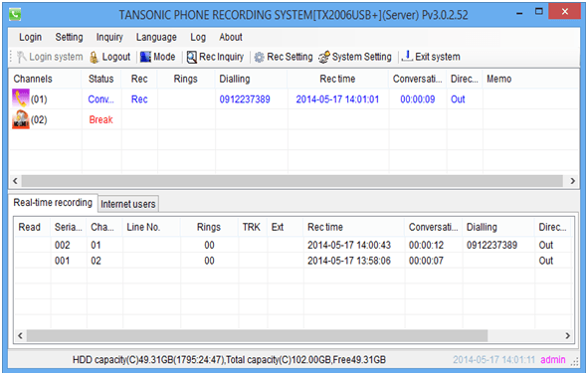Switch to Internet users tab
Image resolution: width=588 pixels, height=375 pixels.
click(x=128, y=204)
